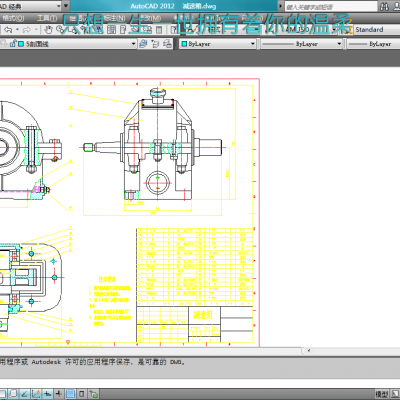Click the horizontal scrollbar's left arrow

pos(309,351)
